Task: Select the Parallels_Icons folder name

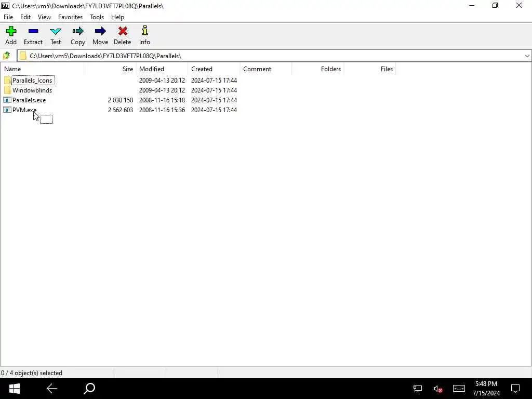Action: (x=33, y=81)
